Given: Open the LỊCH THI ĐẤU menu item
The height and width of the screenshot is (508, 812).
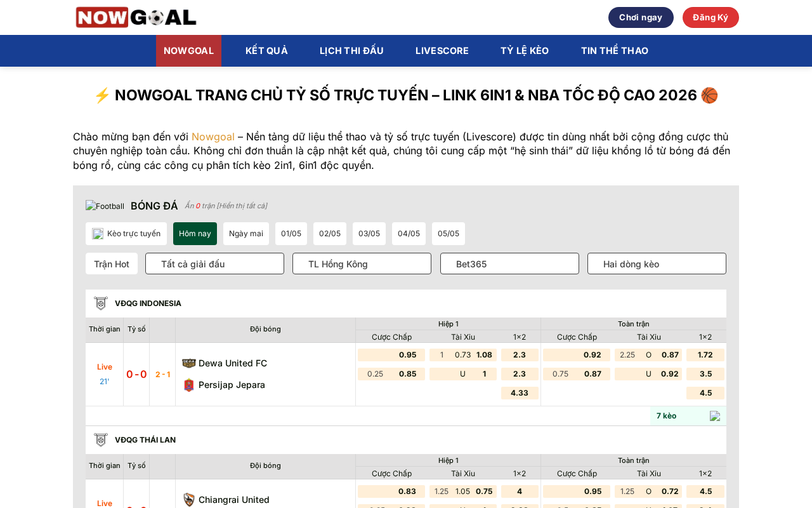Looking at the screenshot, I should [x=351, y=51].
